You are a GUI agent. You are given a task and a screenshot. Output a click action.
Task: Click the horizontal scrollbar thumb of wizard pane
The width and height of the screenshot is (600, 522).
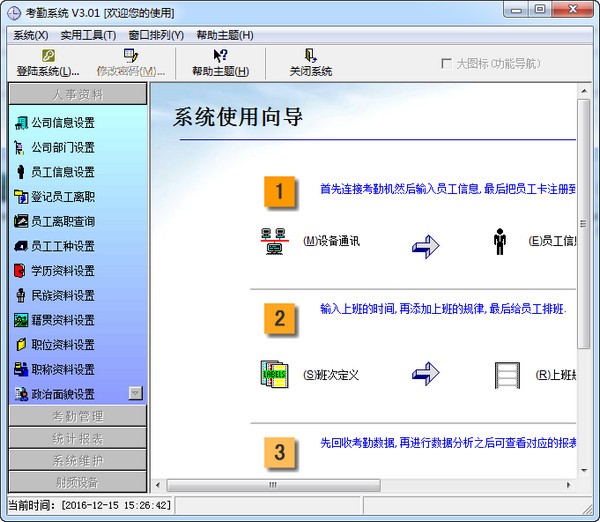click(x=273, y=485)
